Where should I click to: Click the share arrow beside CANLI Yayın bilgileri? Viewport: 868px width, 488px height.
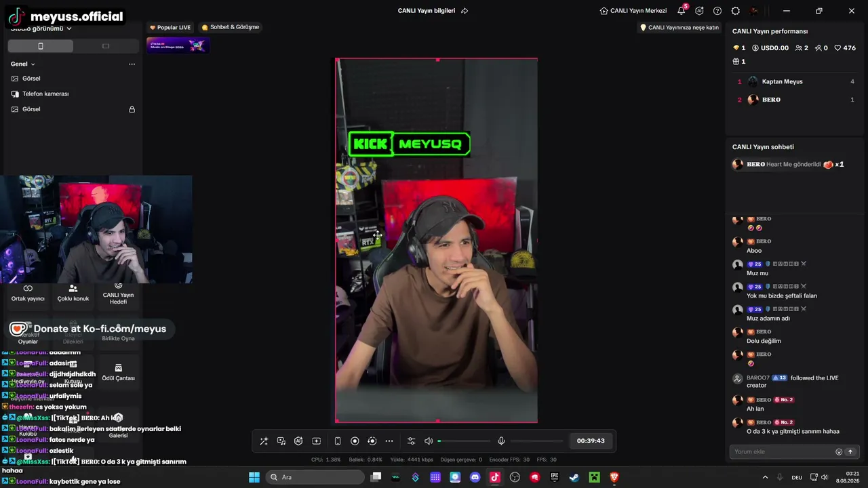pyautogui.click(x=465, y=11)
